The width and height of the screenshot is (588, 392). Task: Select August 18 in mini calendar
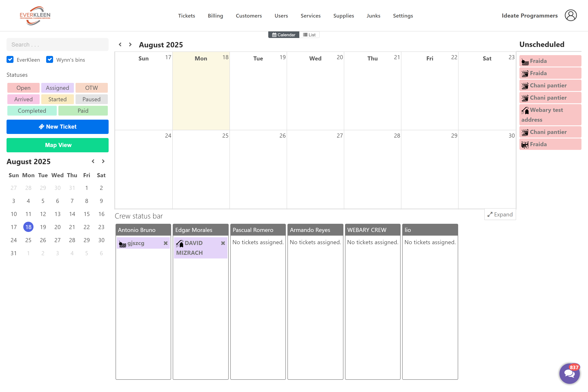pos(28,227)
